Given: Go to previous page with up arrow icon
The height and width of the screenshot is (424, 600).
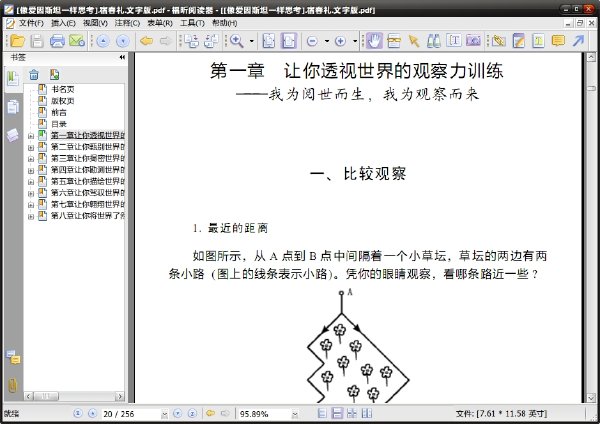Looking at the screenshot, I should 103,41.
